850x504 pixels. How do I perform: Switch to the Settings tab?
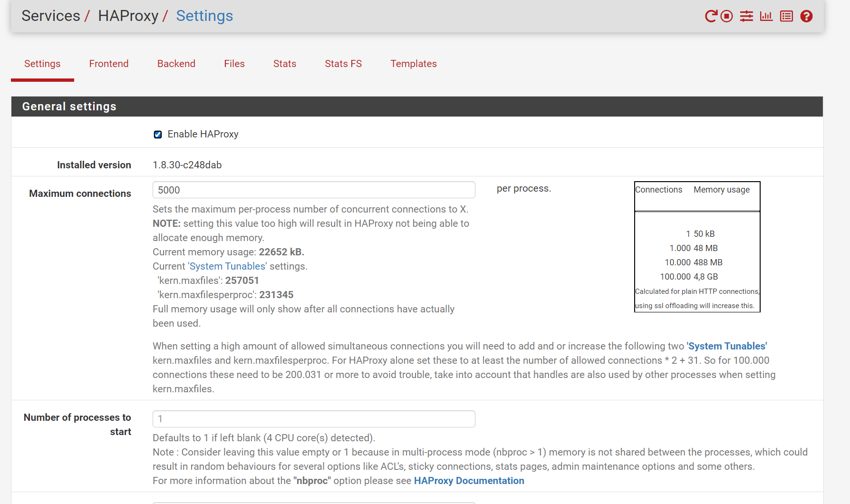(42, 64)
